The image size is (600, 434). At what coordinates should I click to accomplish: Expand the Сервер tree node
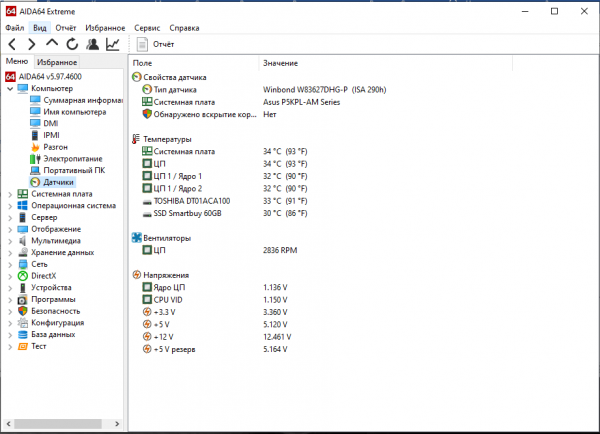(10, 218)
